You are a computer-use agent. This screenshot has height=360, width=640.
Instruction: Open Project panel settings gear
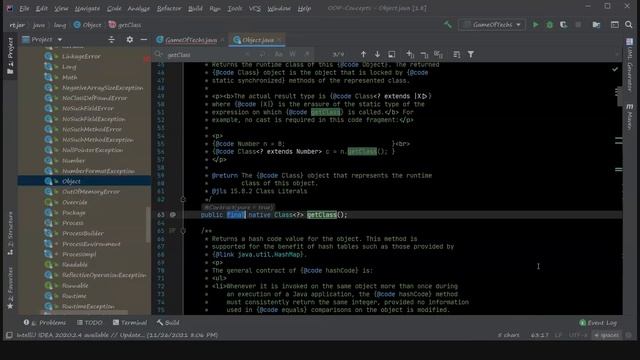coord(129,40)
